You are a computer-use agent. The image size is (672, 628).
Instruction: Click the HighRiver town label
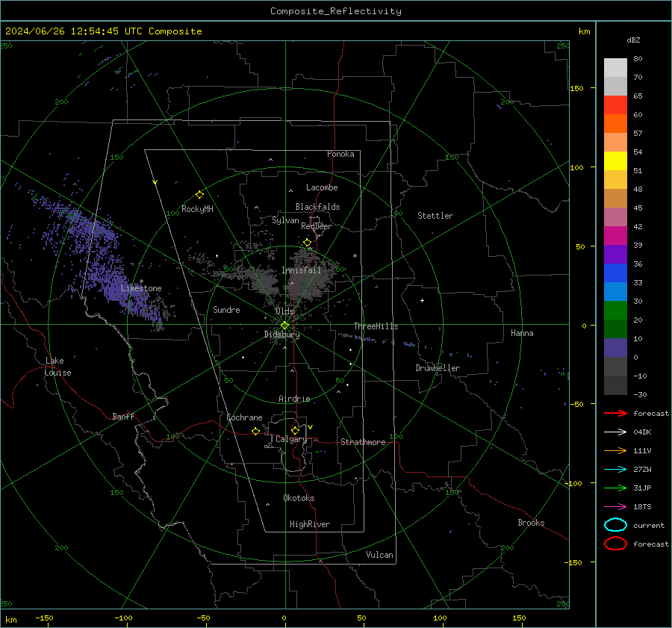pyautogui.click(x=310, y=524)
